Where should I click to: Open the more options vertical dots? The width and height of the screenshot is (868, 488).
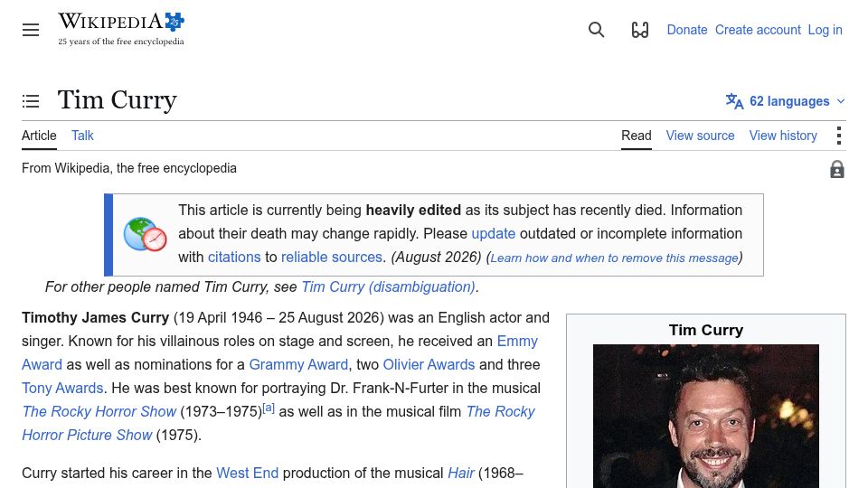point(839,136)
